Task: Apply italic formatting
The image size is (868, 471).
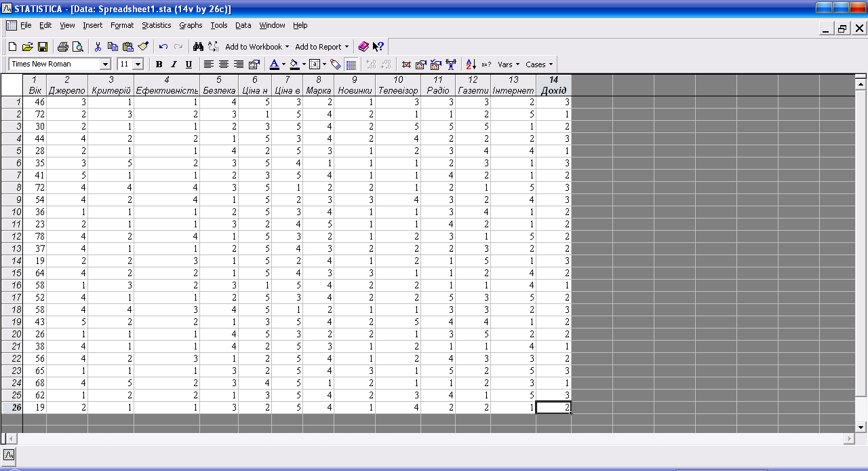Action: [x=174, y=64]
